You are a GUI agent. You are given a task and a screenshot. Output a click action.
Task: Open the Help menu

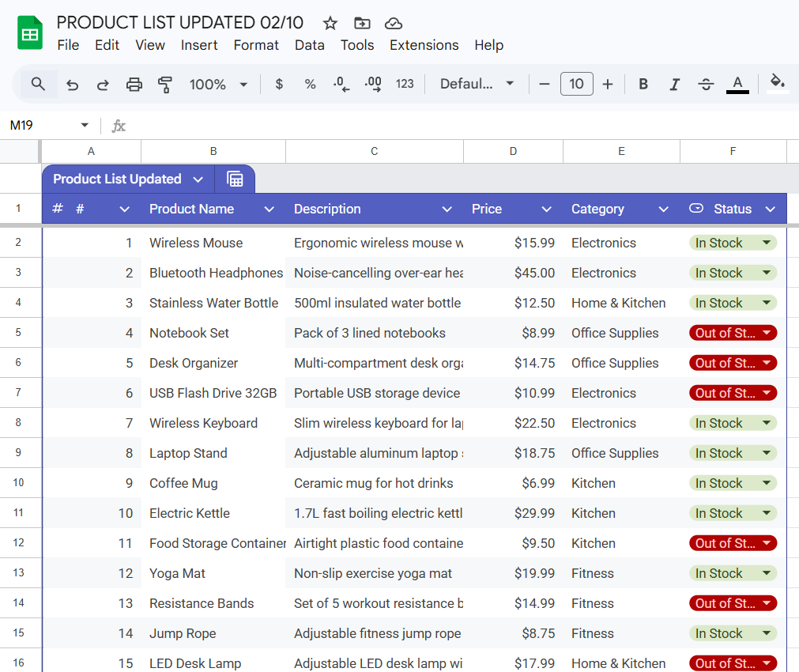488,45
